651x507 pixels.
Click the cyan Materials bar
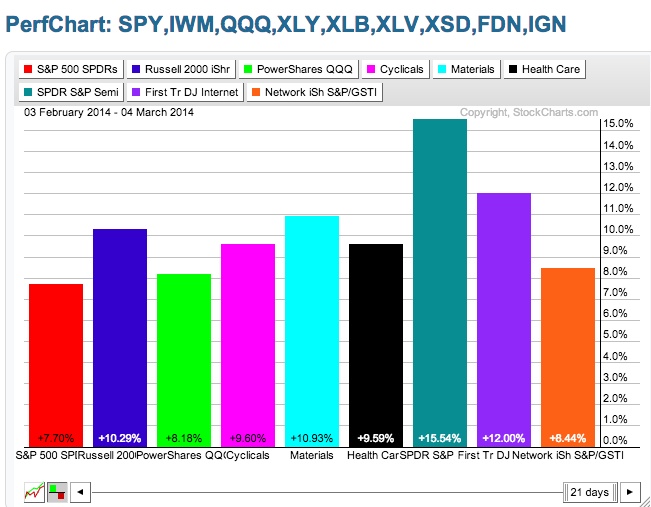[x=312, y=331]
